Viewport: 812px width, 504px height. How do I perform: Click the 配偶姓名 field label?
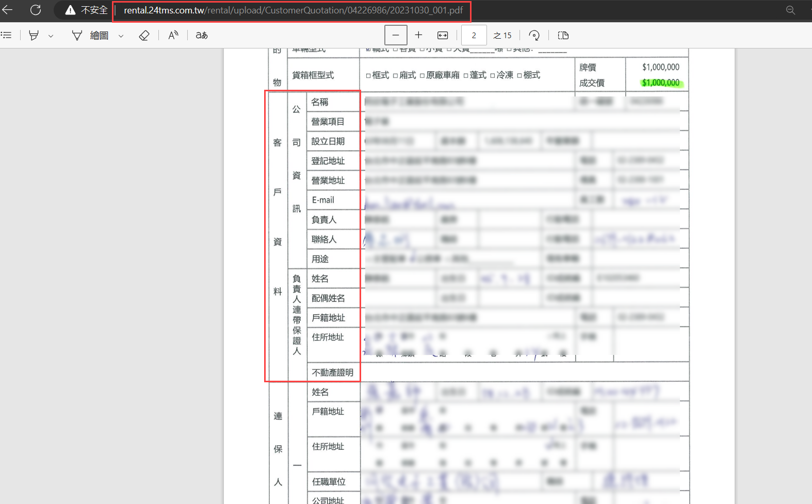[328, 298]
